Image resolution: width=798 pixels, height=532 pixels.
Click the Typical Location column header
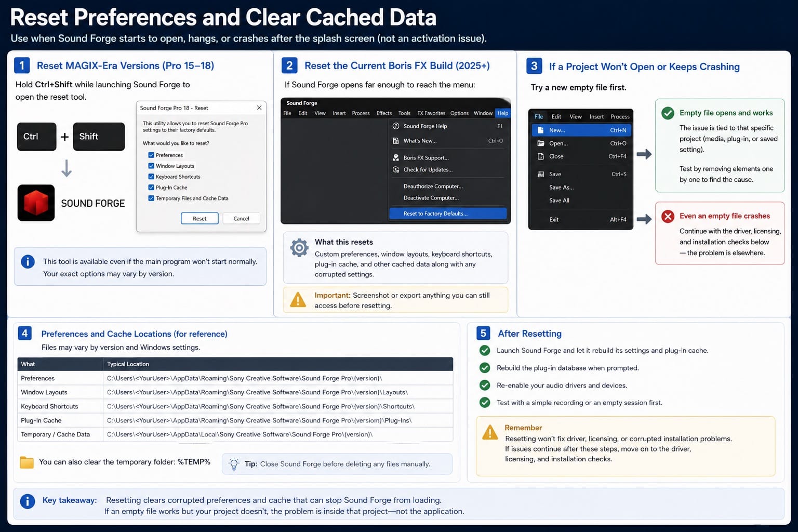(278, 364)
